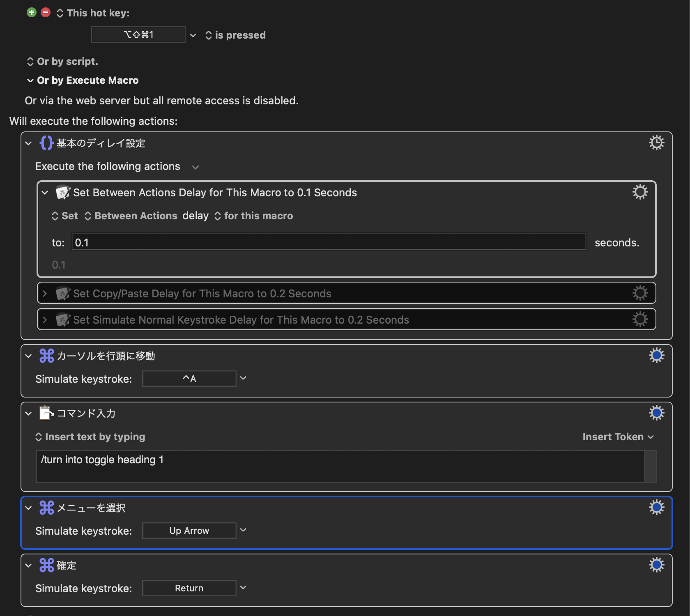Viewport: 690px width, 616px height.
Task: Open blue gear menu for カーソルを行頭に移動
Action: click(x=656, y=355)
